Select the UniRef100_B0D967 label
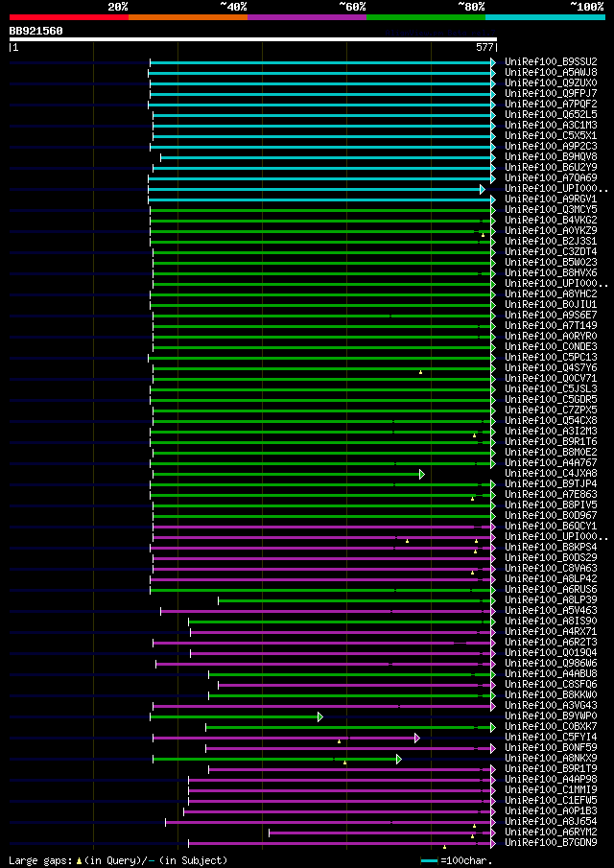The width and height of the screenshot is (614, 868). point(551,515)
